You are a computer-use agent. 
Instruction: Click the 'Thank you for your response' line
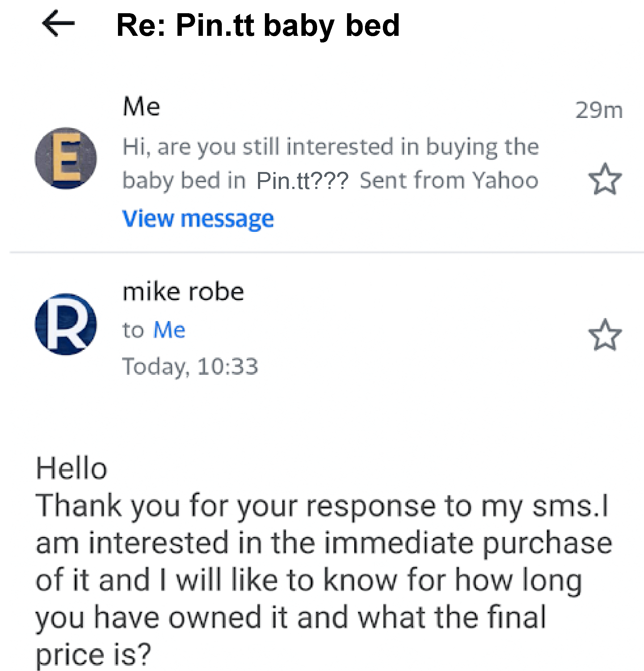tap(322, 506)
